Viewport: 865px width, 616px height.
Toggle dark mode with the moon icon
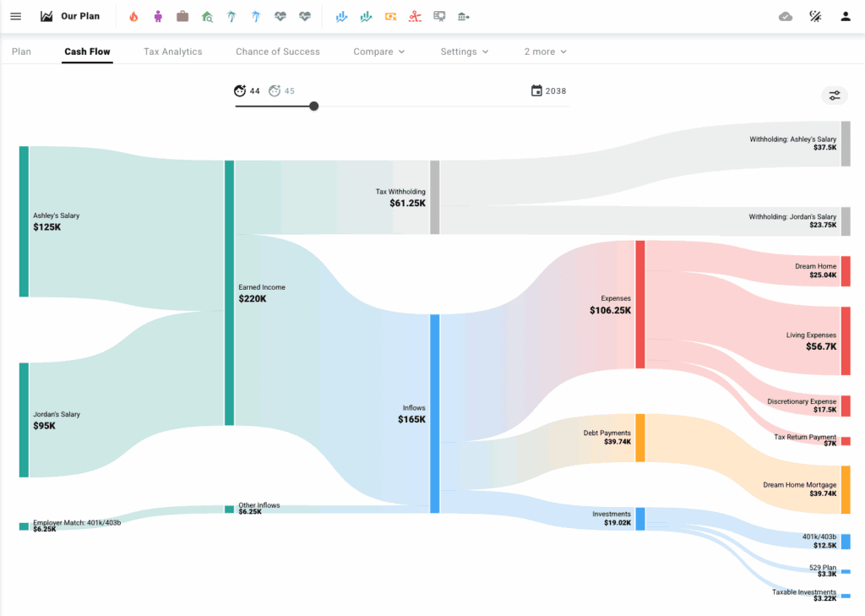(814, 16)
